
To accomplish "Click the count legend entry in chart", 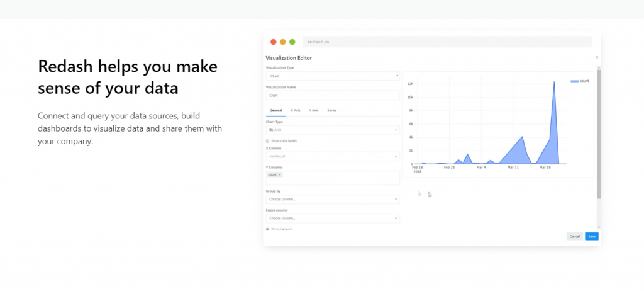I will (x=579, y=81).
